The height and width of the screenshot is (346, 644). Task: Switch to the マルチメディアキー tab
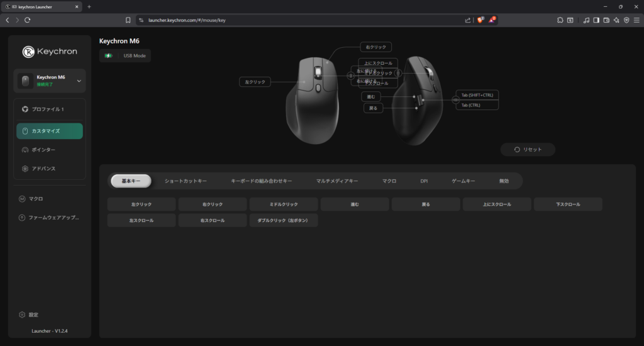pyautogui.click(x=337, y=181)
